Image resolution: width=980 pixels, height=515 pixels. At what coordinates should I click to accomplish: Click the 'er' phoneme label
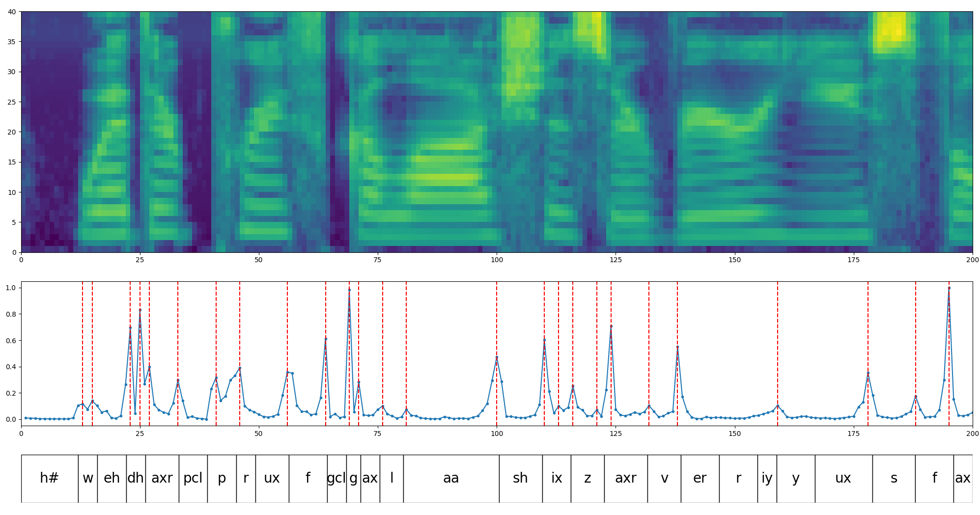[x=700, y=478]
